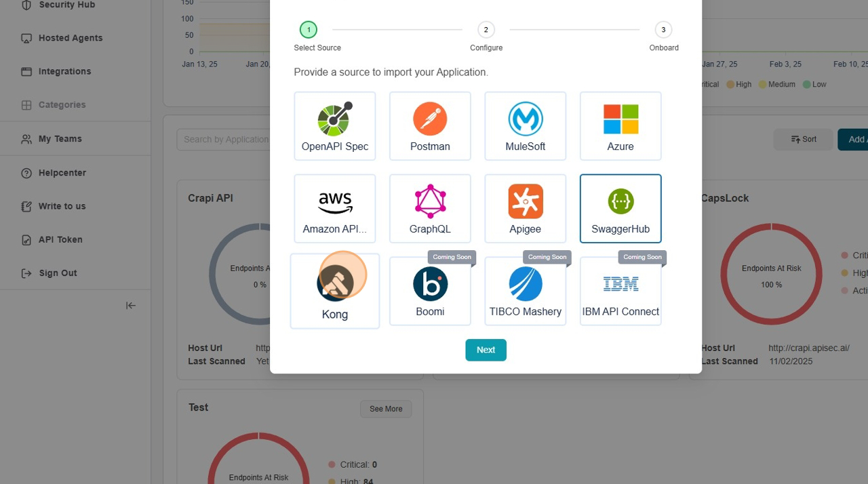The height and width of the screenshot is (484, 868).
Task: Select Azure as the import source
Action: click(x=620, y=126)
